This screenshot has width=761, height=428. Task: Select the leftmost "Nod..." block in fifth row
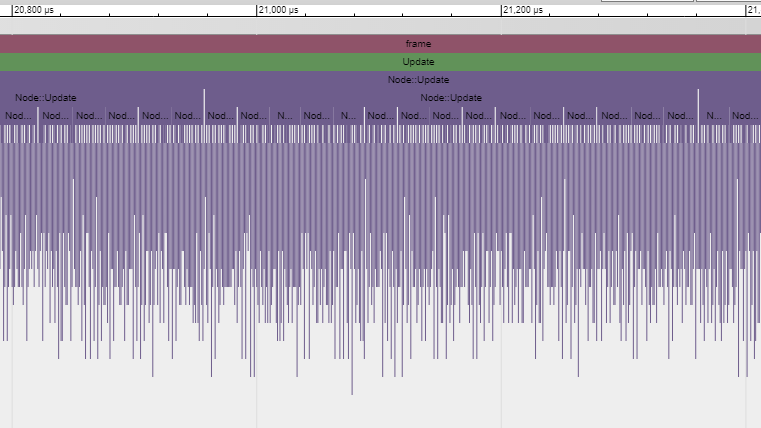pyautogui.click(x=19, y=116)
